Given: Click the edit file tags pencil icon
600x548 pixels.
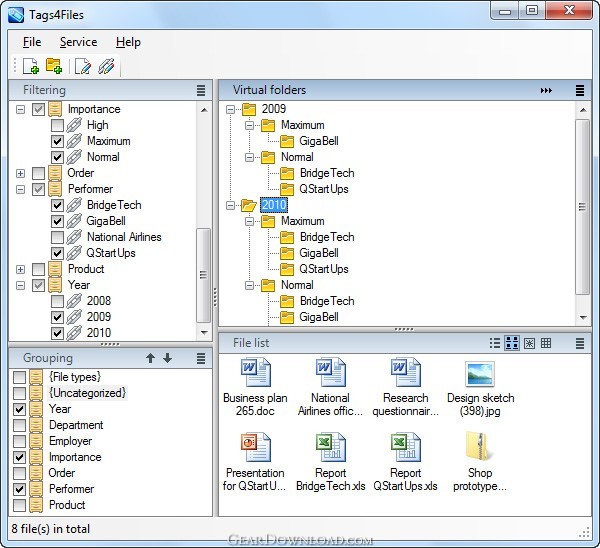Looking at the screenshot, I should pos(83,66).
